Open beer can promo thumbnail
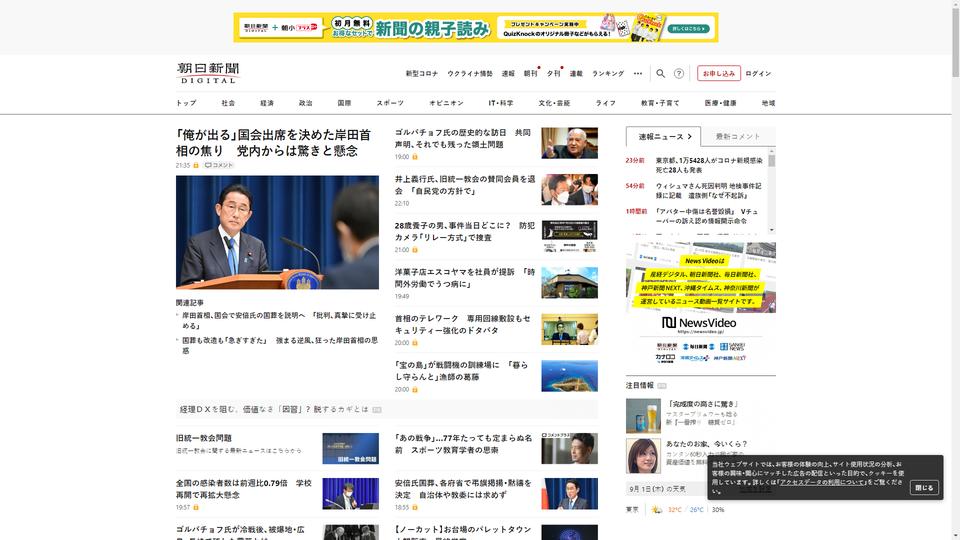 643,416
